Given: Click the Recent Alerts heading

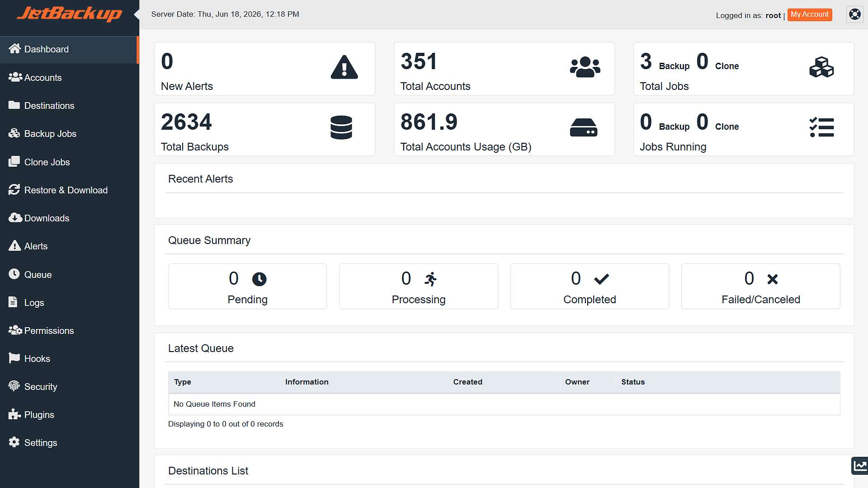Looking at the screenshot, I should [200, 179].
